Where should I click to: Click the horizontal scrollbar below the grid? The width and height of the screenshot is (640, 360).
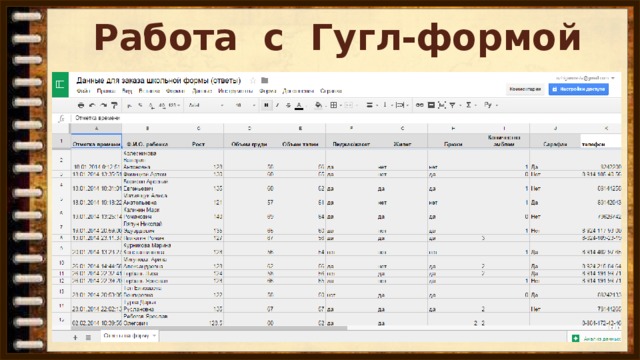209,328
